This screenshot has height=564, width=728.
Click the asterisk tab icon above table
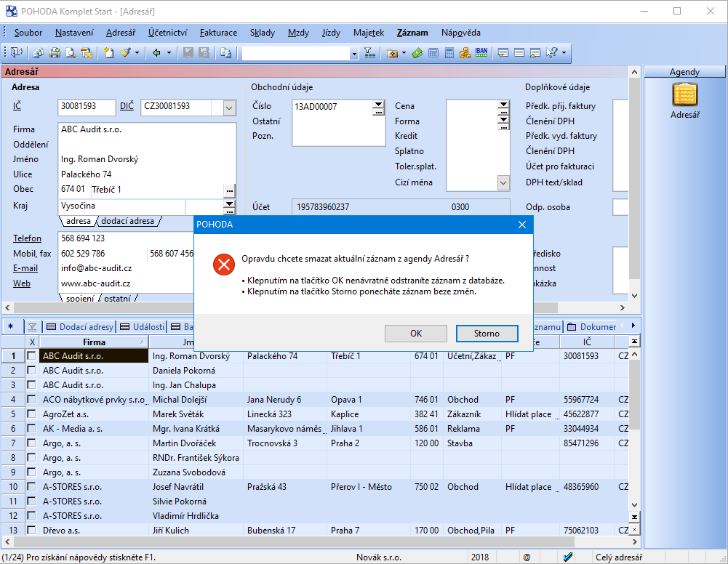(x=11, y=327)
